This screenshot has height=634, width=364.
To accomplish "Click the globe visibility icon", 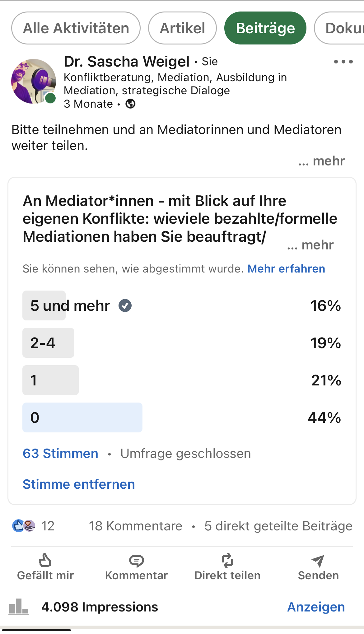I will click(130, 104).
